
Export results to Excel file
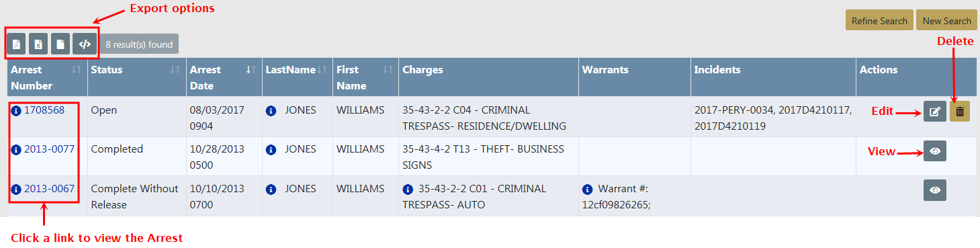38,44
